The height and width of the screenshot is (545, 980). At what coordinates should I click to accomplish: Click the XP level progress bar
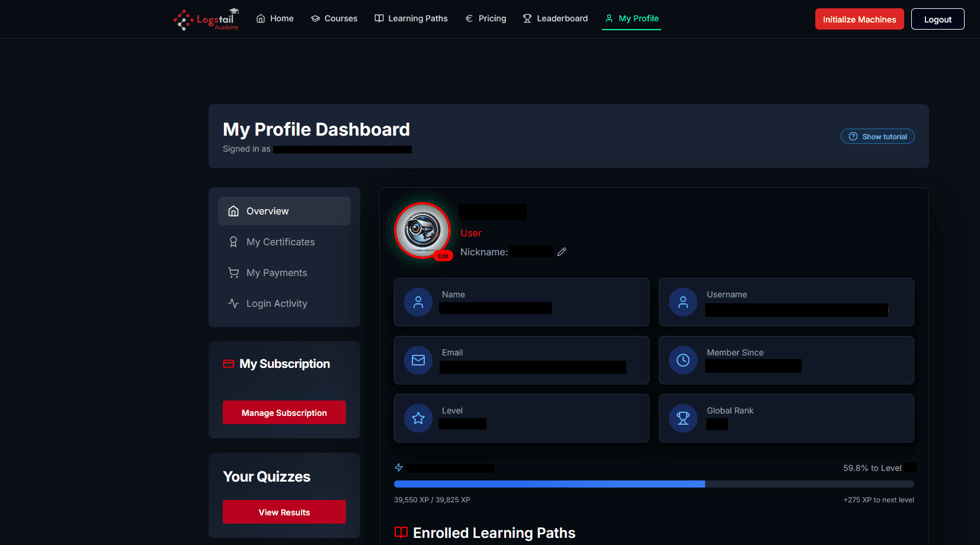(x=654, y=484)
